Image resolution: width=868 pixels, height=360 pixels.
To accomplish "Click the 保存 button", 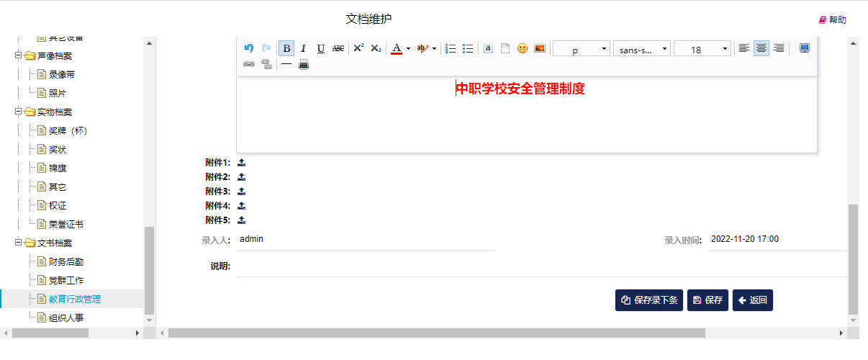I will click(x=707, y=300).
